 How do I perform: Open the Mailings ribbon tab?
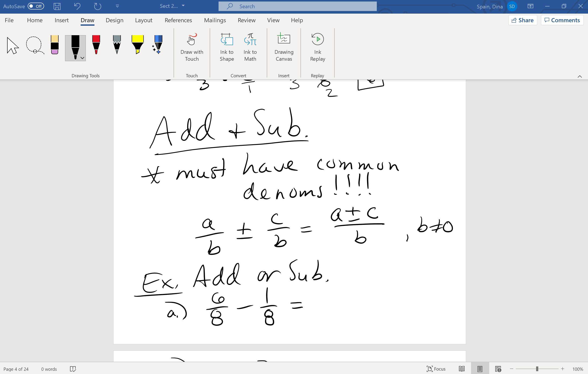pos(215,20)
